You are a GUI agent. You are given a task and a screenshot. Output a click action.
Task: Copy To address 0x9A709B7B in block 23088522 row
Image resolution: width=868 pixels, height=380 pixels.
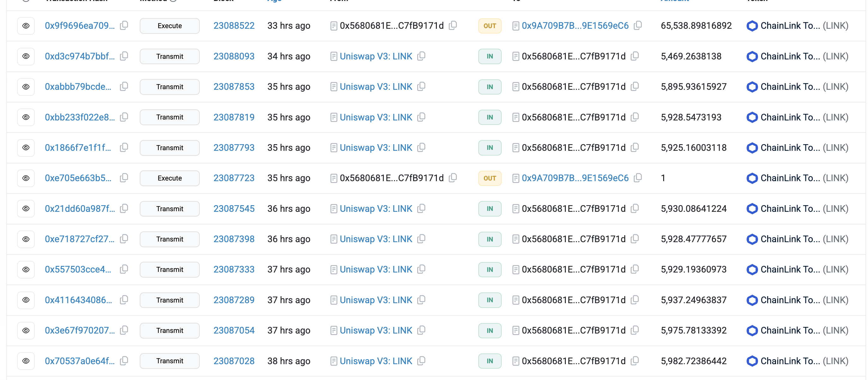click(638, 26)
